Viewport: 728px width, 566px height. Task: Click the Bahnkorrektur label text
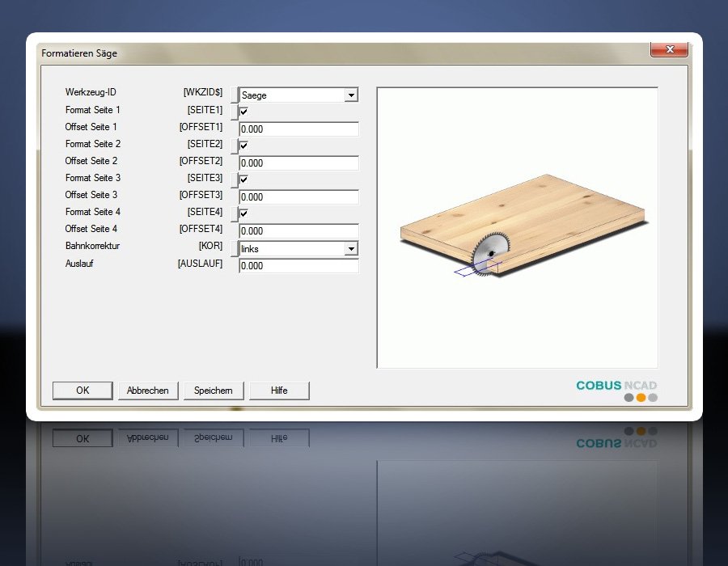[x=92, y=246]
